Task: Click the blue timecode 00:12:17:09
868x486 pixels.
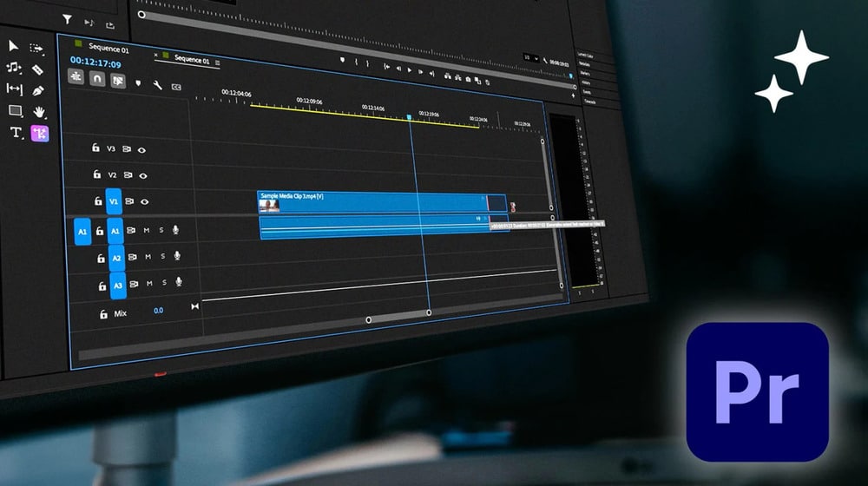Action: [x=95, y=63]
